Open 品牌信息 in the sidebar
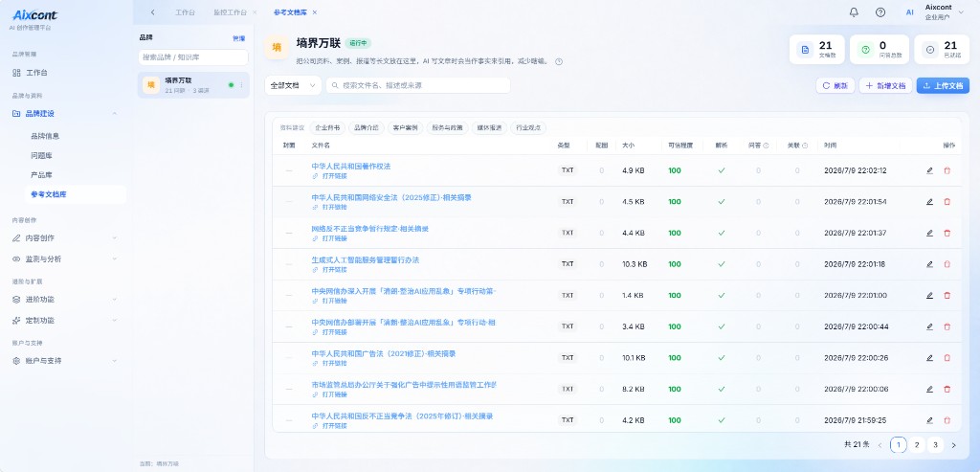This screenshot has width=980, height=472. point(45,136)
